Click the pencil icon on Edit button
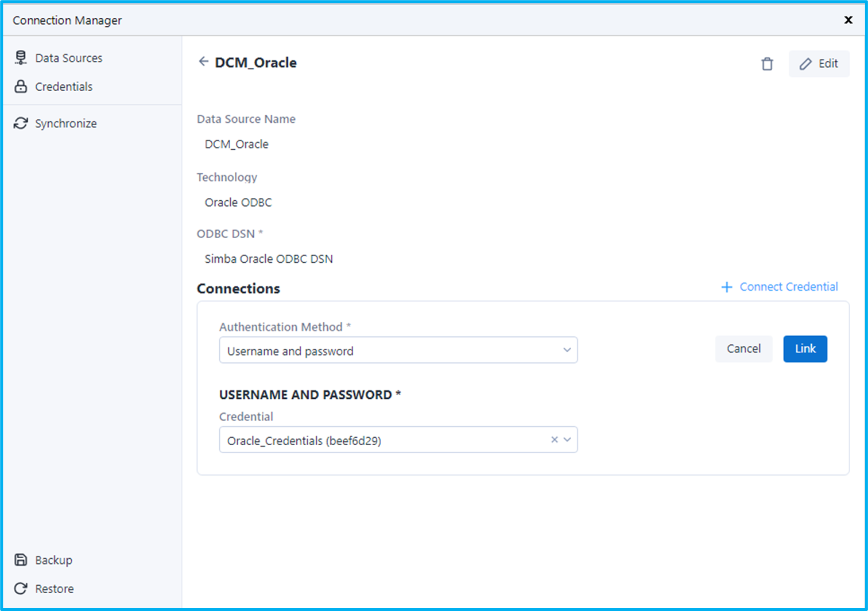868x611 pixels. [x=806, y=64]
